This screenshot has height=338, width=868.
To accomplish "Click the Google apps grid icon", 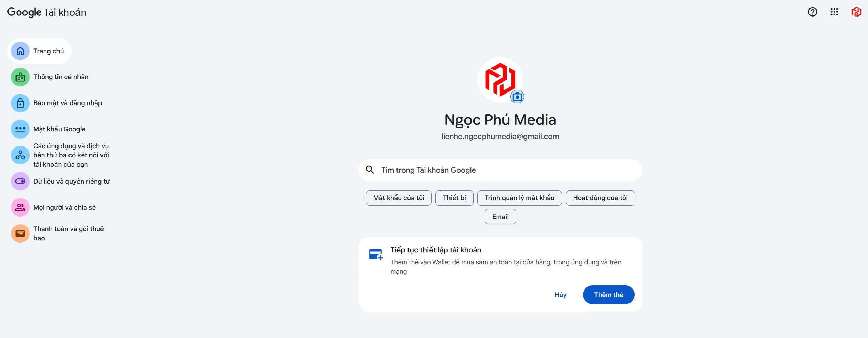I will coord(834,12).
